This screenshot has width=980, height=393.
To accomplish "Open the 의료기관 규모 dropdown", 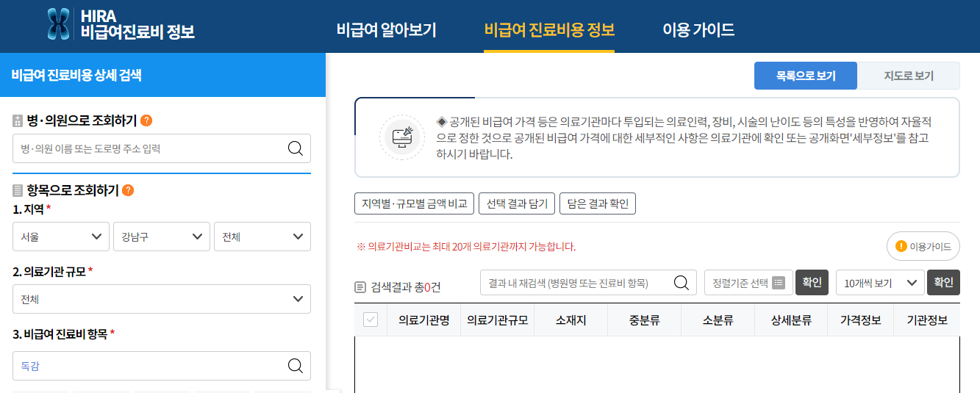I will tap(162, 299).
